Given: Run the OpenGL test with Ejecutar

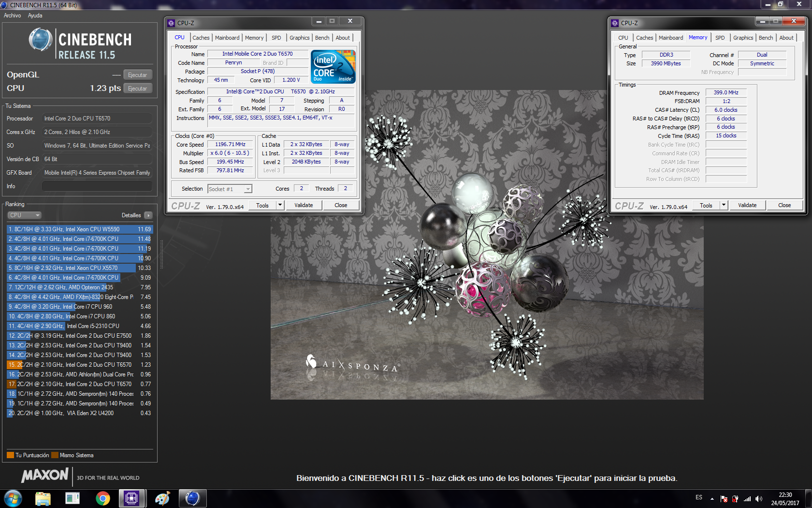Looking at the screenshot, I should [138, 75].
